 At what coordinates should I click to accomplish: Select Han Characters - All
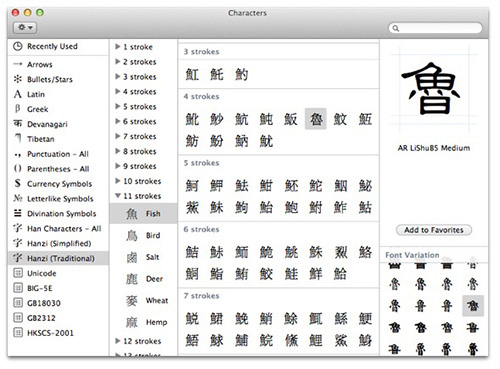pos(58,228)
